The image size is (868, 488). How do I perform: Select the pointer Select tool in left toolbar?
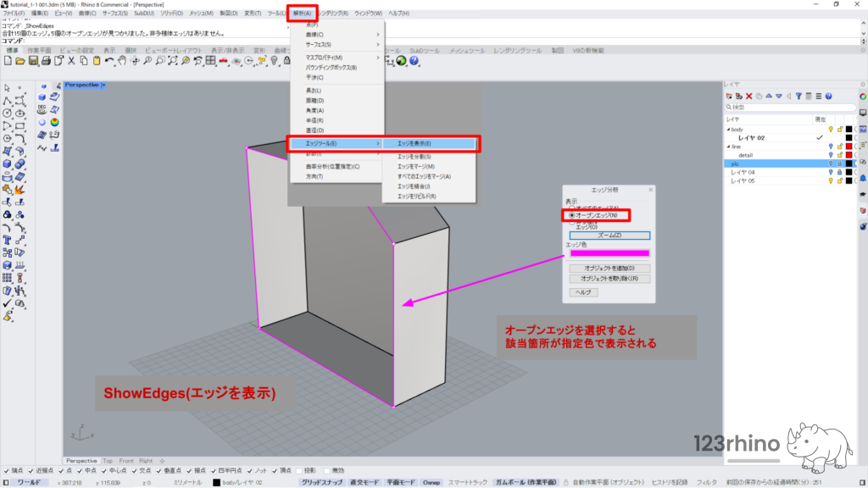click(7, 88)
